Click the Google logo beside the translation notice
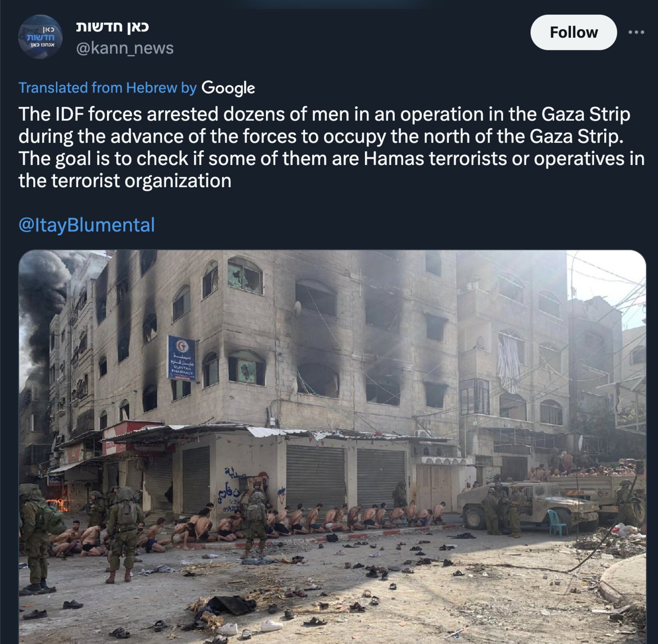This screenshot has width=658, height=644. point(228,88)
